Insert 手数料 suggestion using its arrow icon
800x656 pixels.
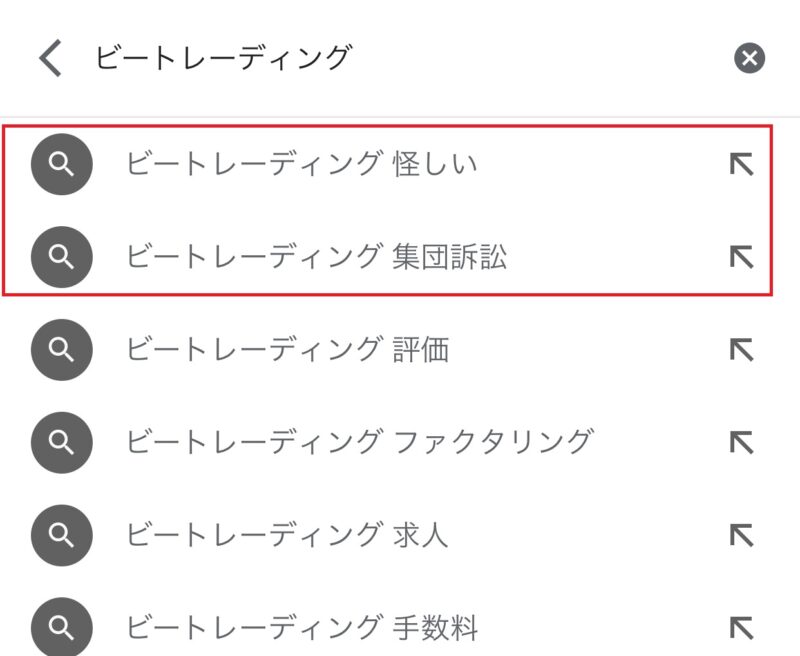tap(741, 627)
